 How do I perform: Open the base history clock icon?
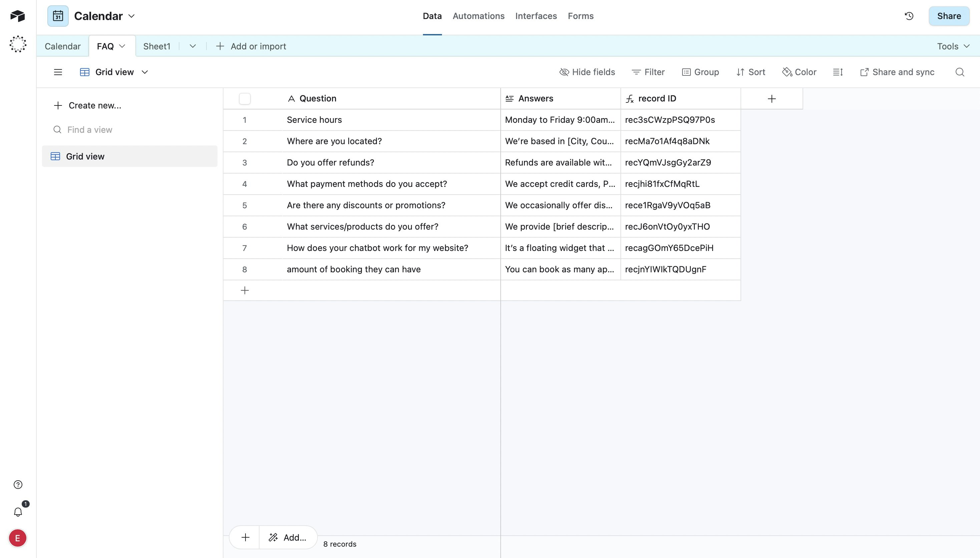909,16
